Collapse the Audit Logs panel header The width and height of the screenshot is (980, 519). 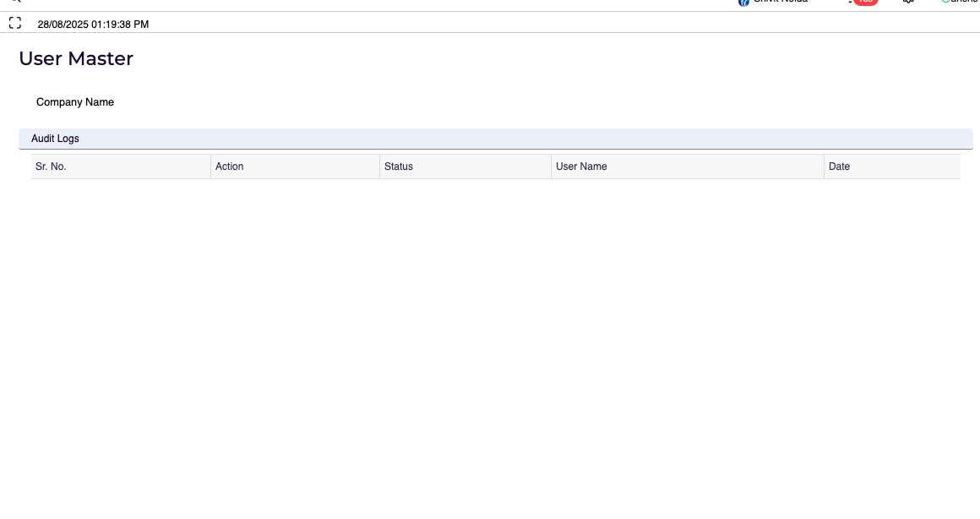(495, 139)
